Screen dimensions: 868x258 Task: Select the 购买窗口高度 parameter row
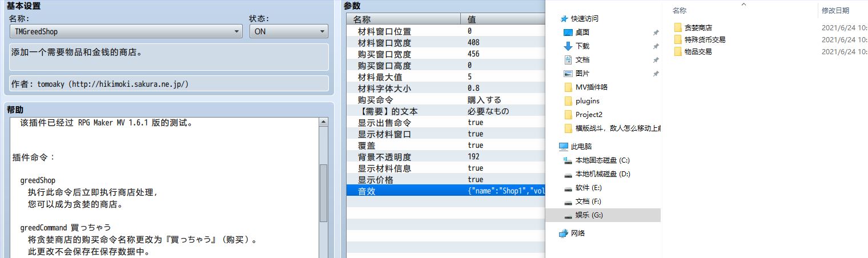click(446, 66)
